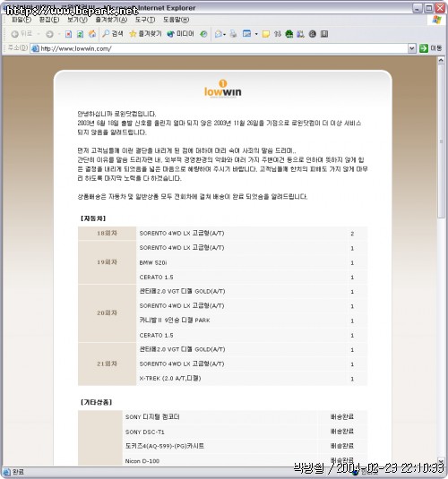Open the Favorites (즐겨찾기) toolbar button
The height and width of the screenshot is (479, 448).
click(x=145, y=34)
